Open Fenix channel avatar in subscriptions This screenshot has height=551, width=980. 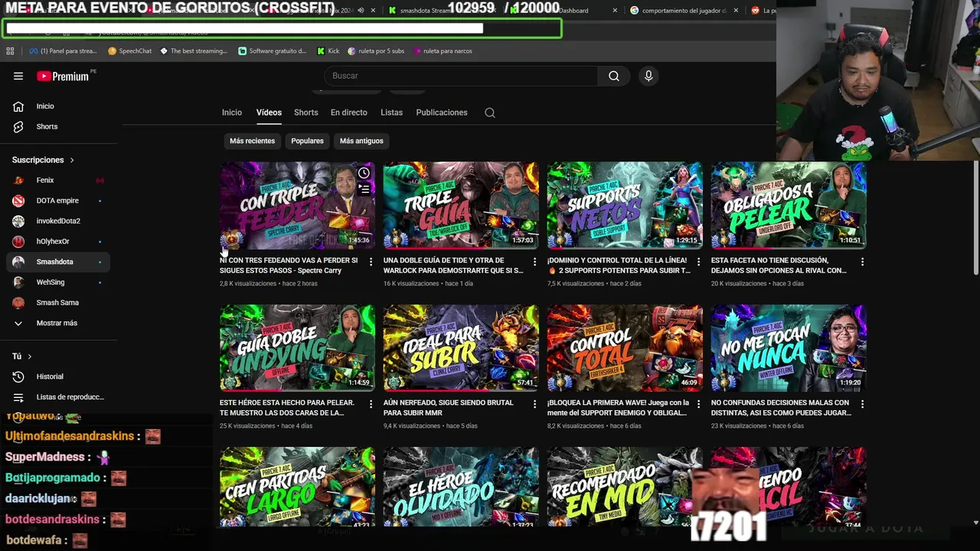18,180
